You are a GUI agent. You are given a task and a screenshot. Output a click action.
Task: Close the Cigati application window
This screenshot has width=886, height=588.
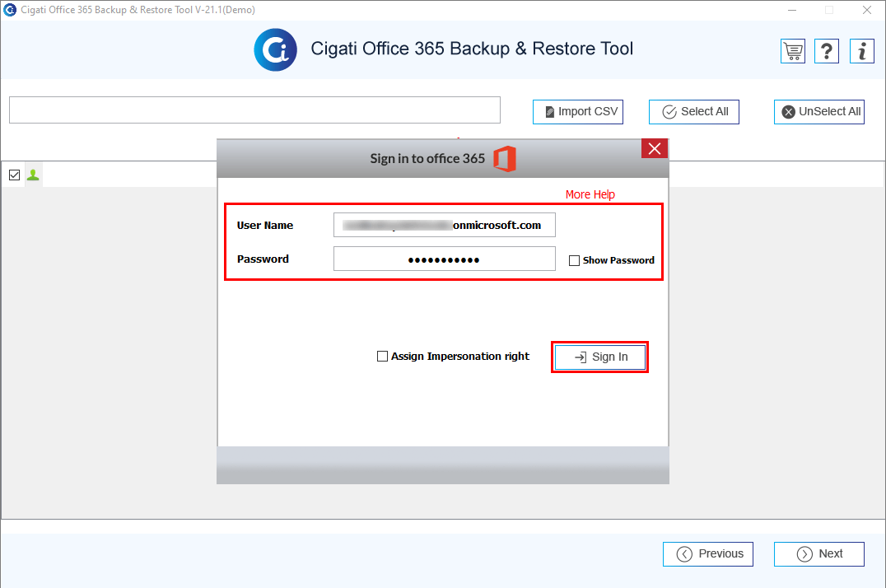tap(867, 10)
